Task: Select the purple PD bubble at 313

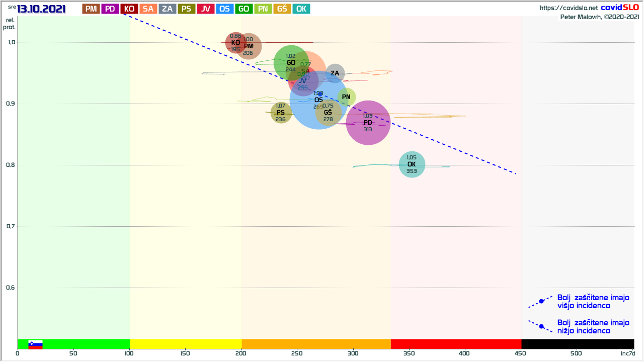Action: coord(368,123)
